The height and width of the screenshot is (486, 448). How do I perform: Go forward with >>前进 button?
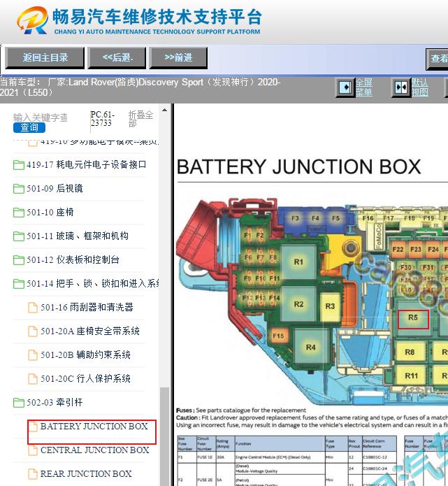coord(178,57)
